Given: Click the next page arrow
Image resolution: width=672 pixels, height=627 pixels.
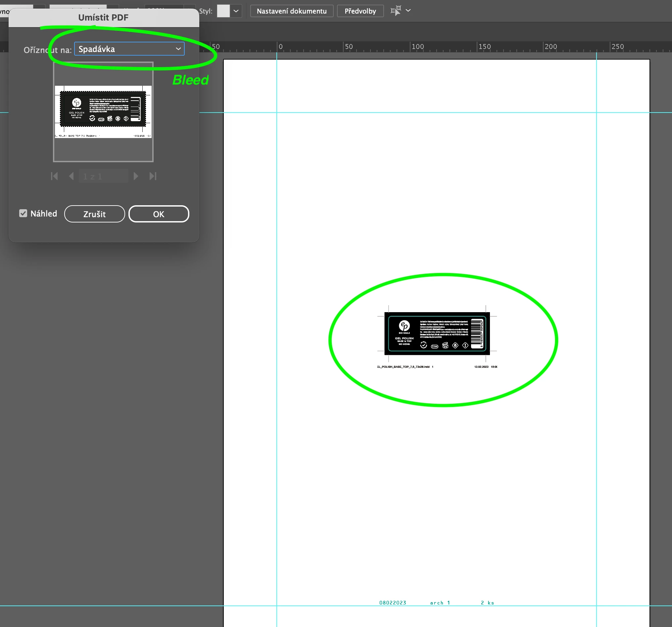Looking at the screenshot, I should pos(136,176).
